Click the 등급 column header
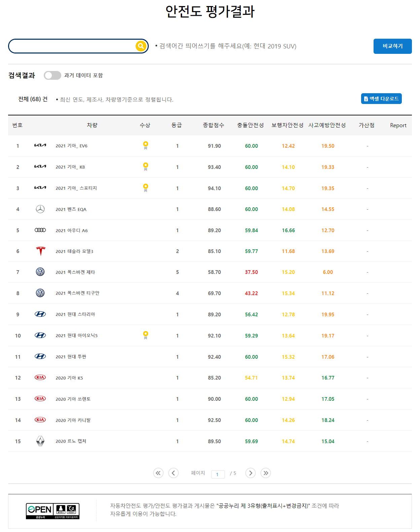The image size is (420, 532). (x=177, y=125)
